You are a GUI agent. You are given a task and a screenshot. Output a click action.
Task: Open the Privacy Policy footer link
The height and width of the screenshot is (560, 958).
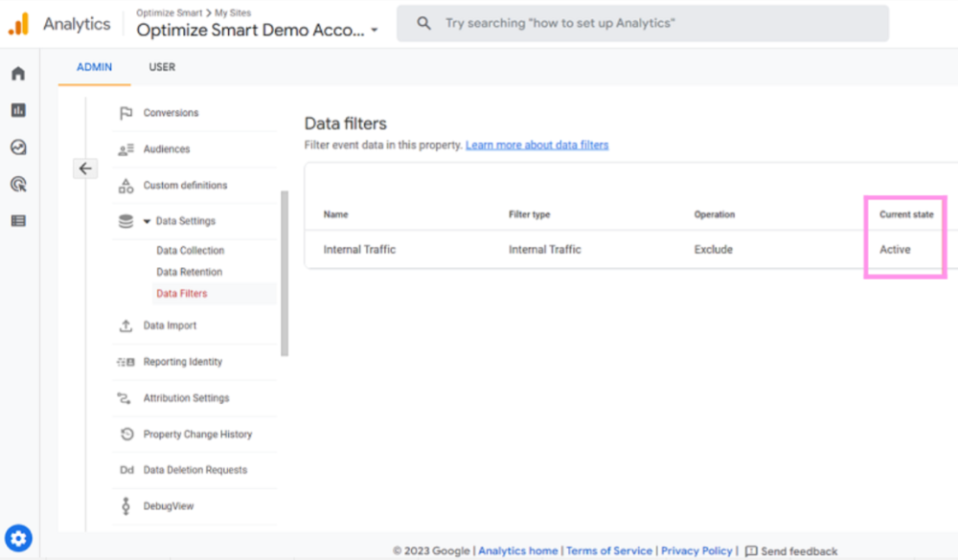point(696,551)
